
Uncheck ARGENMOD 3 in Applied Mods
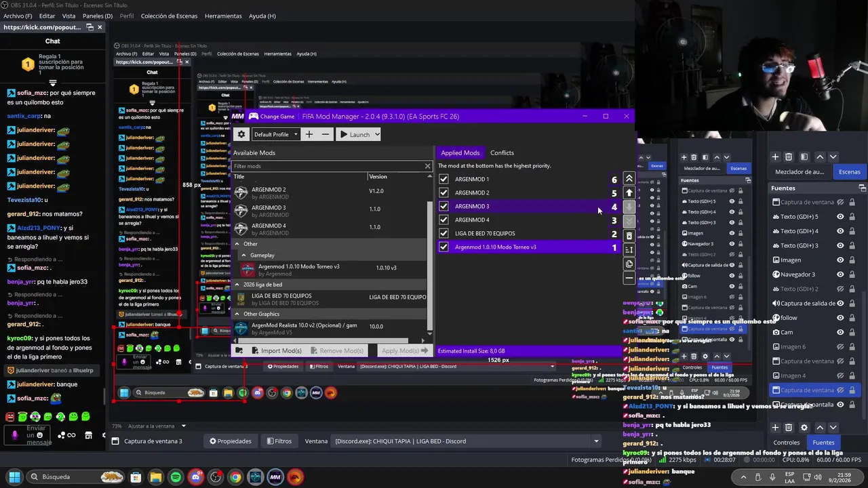click(443, 206)
